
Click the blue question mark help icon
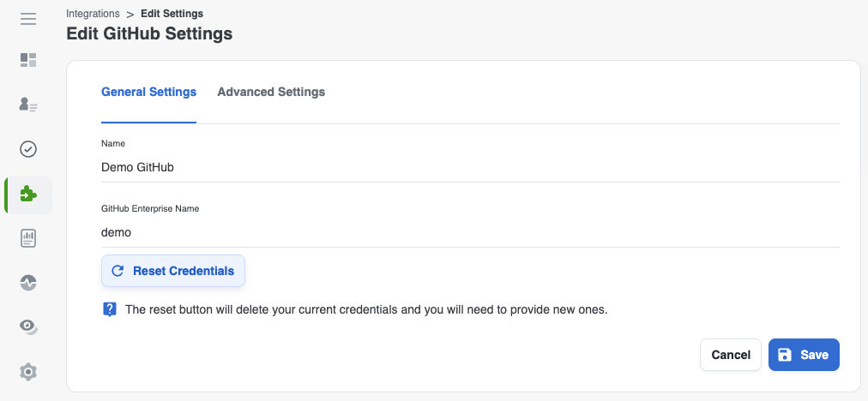(x=109, y=309)
